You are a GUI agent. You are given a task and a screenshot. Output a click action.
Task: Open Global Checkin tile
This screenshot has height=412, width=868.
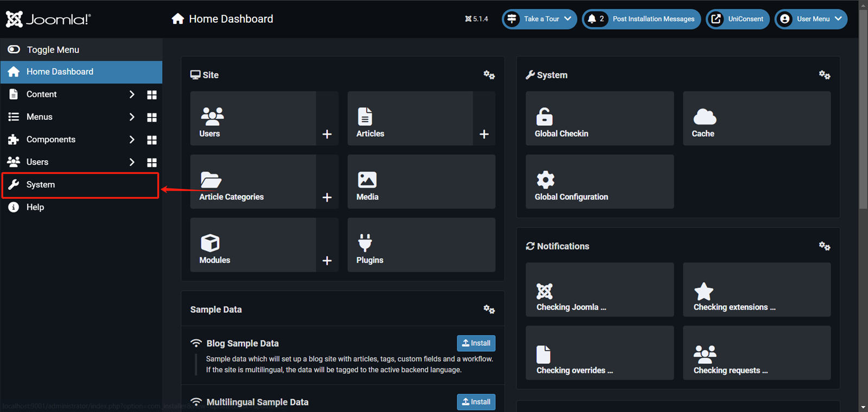tap(599, 118)
